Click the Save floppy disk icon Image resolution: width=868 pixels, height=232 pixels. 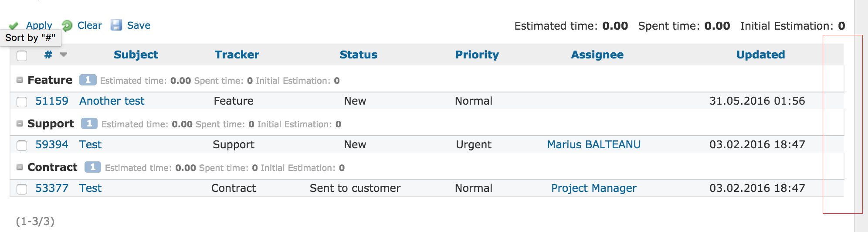point(116,25)
